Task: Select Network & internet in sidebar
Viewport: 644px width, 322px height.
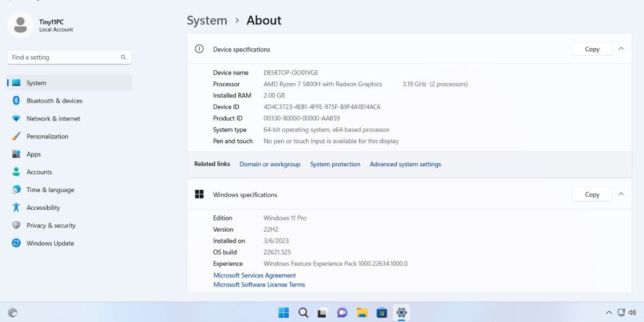Action: pos(69,118)
